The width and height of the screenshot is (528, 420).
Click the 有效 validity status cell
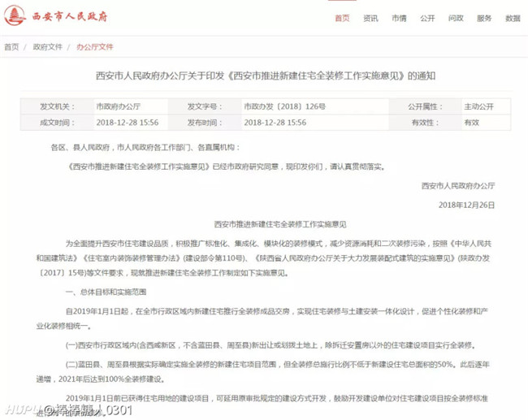tap(471, 122)
